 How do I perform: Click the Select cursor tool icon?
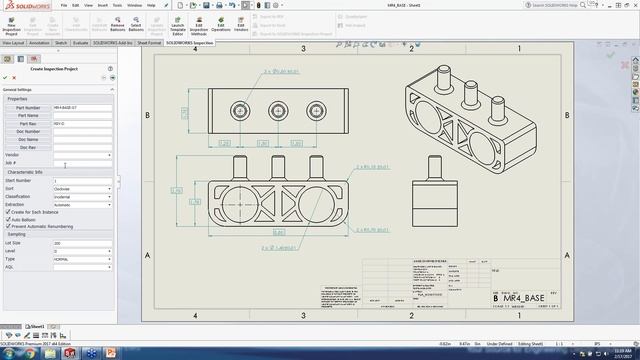tap(245, 5)
